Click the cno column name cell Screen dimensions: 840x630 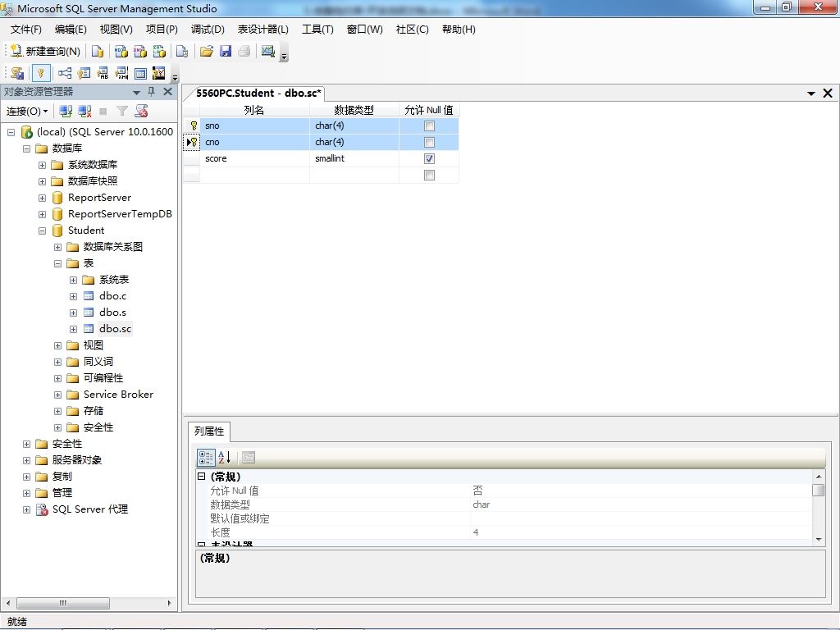point(254,142)
